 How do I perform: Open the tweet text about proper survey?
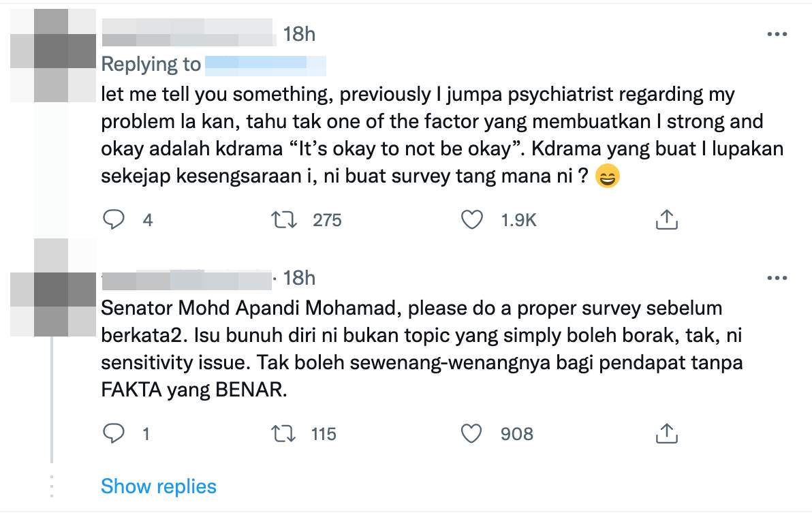(x=422, y=349)
